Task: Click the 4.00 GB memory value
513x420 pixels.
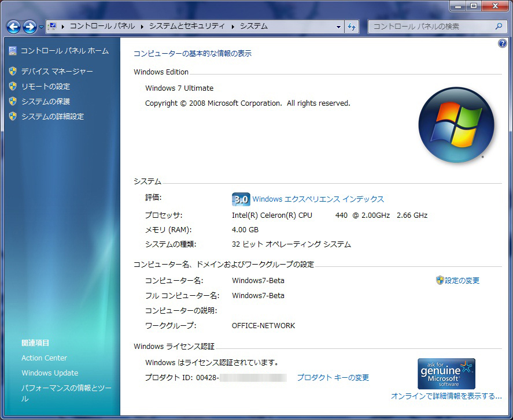Action: click(245, 230)
